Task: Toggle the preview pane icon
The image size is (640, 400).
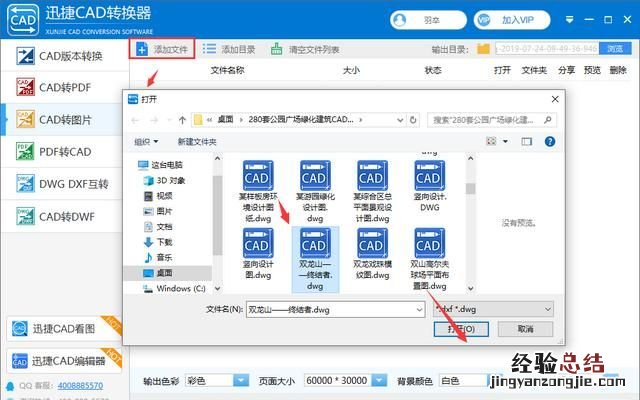Action: tap(527, 141)
